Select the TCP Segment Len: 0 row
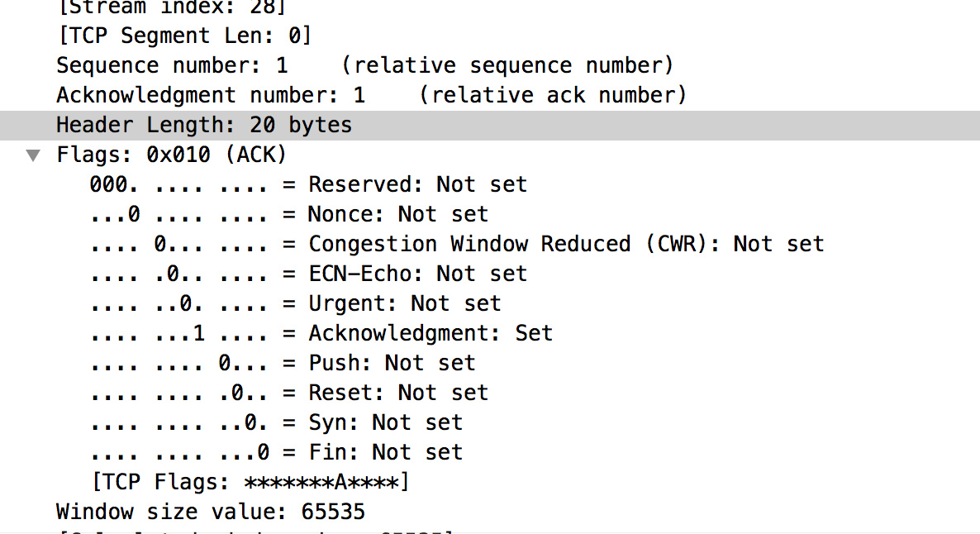 pos(183,36)
